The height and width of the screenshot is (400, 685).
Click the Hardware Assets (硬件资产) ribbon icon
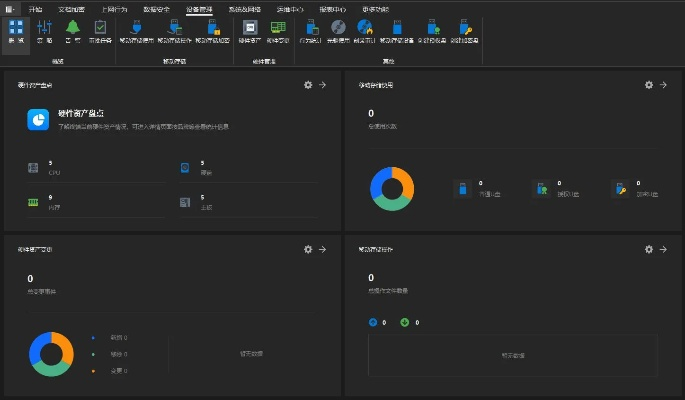250,28
